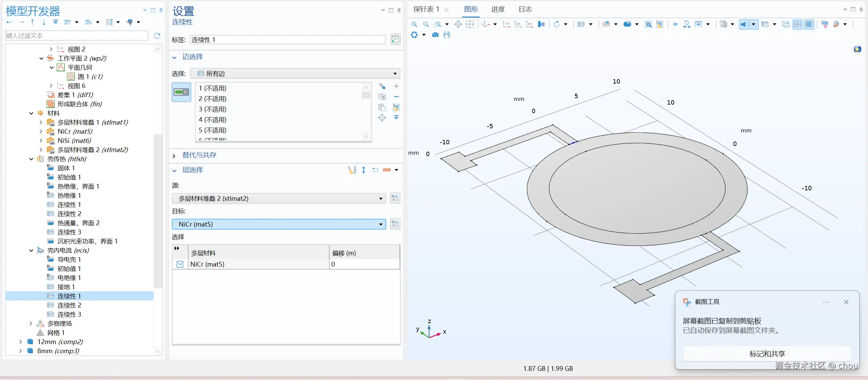Remove from edge selection with minus icon
Image resolution: width=868 pixels, height=380 pixels.
[396, 97]
